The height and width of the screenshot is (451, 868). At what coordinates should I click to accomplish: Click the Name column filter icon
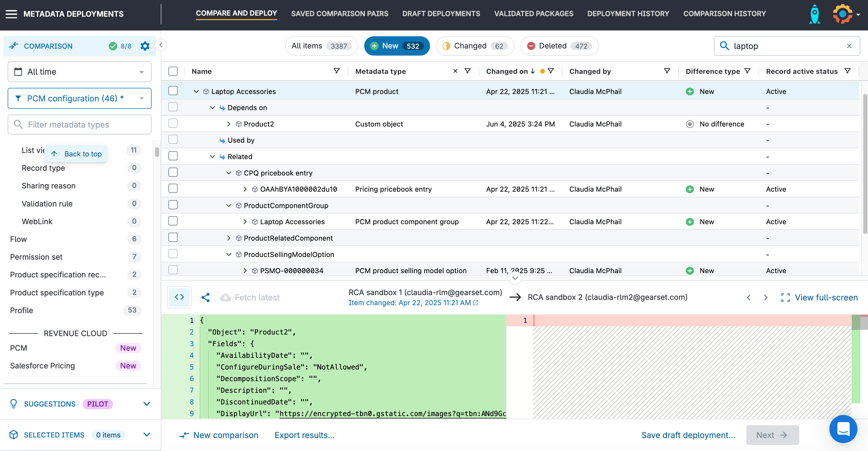tap(336, 71)
